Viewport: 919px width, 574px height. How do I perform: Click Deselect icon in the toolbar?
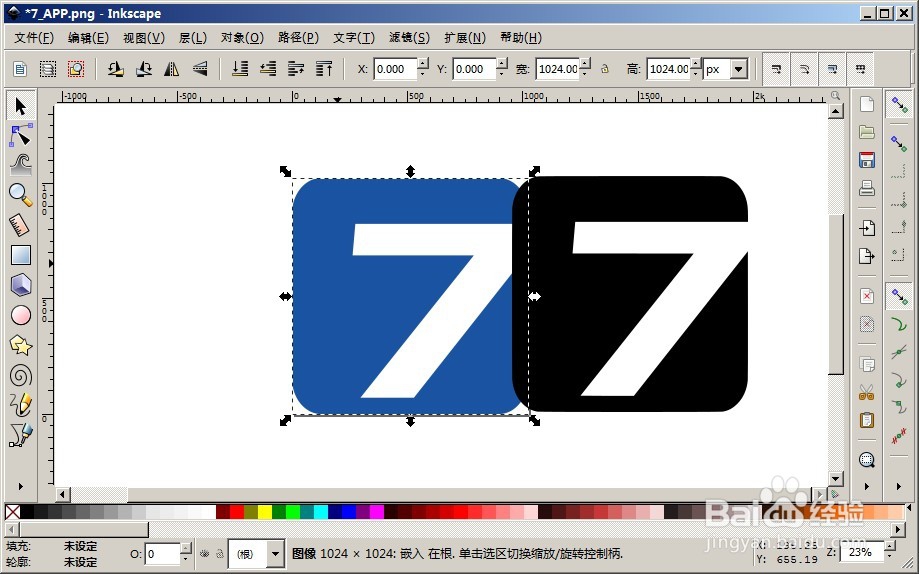(x=76, y=69)
